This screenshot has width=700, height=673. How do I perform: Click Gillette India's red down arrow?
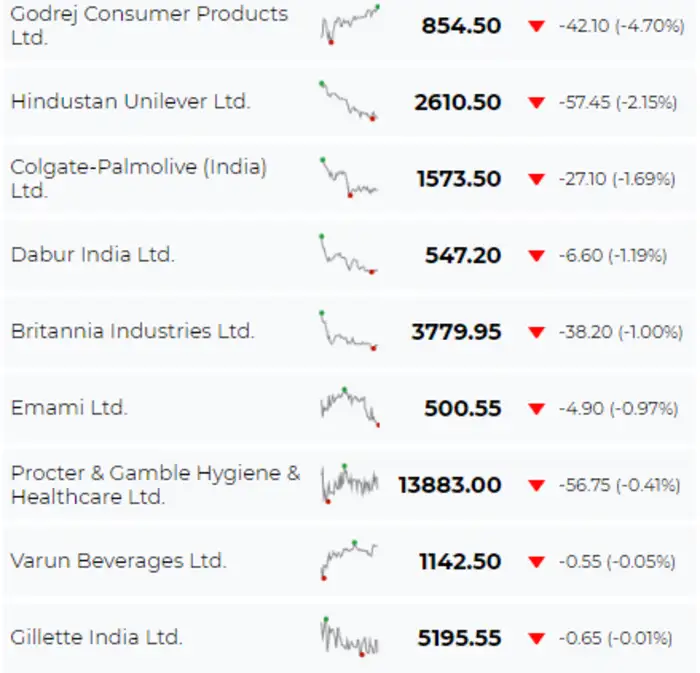click(537, 638)
